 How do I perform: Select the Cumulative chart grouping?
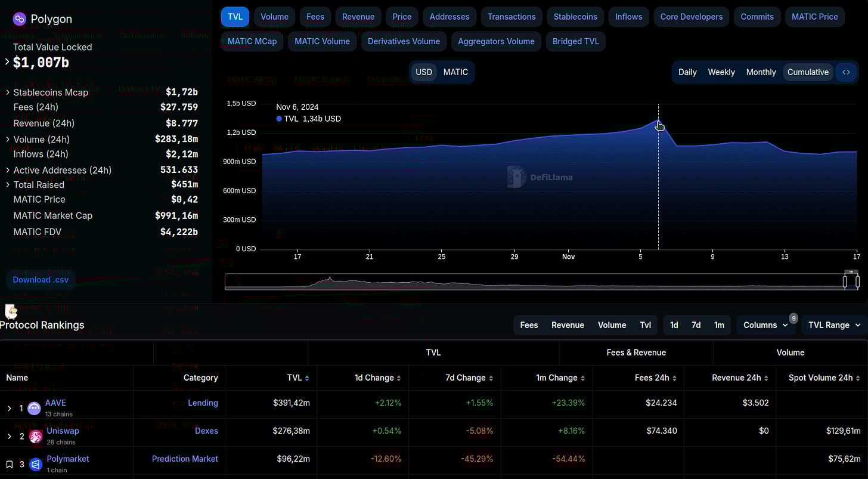[x=808, y=72]
